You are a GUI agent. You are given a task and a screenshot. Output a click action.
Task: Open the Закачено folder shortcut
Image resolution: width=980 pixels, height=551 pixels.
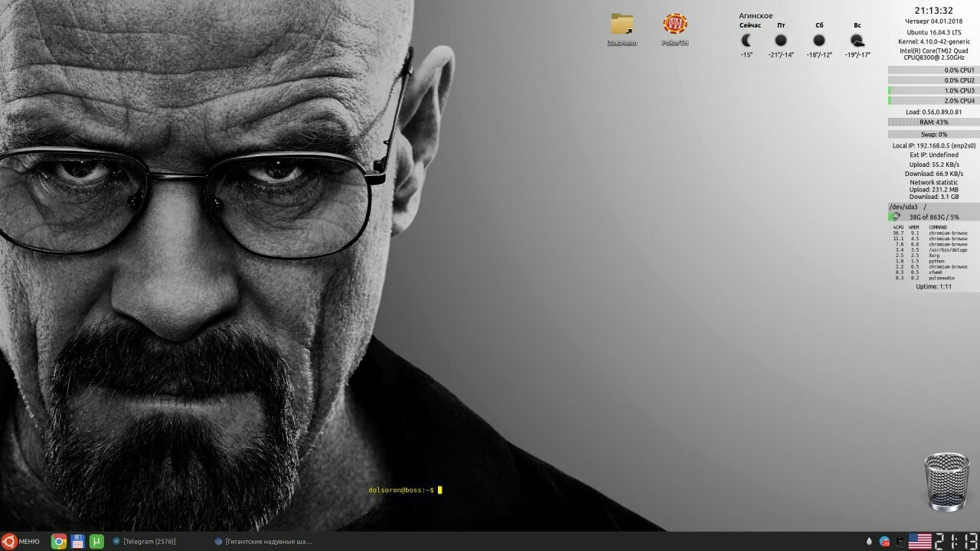click(622, 25)
